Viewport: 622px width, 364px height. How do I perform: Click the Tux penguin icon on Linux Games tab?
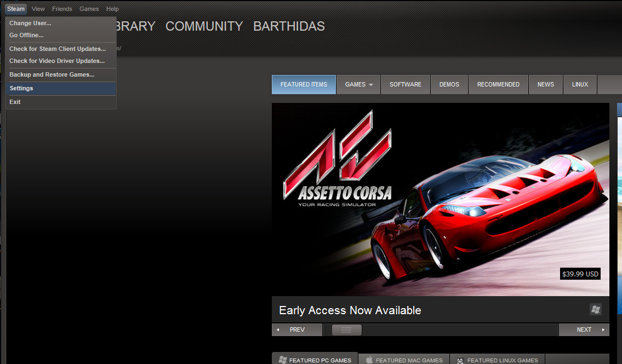click(x=460, y=360)
